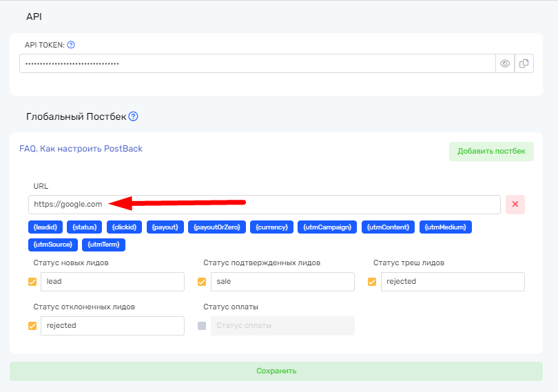Add the {currency} macro tag
Image resolution: width=558 pixels, height=392 pixels.
pos(272,227)
